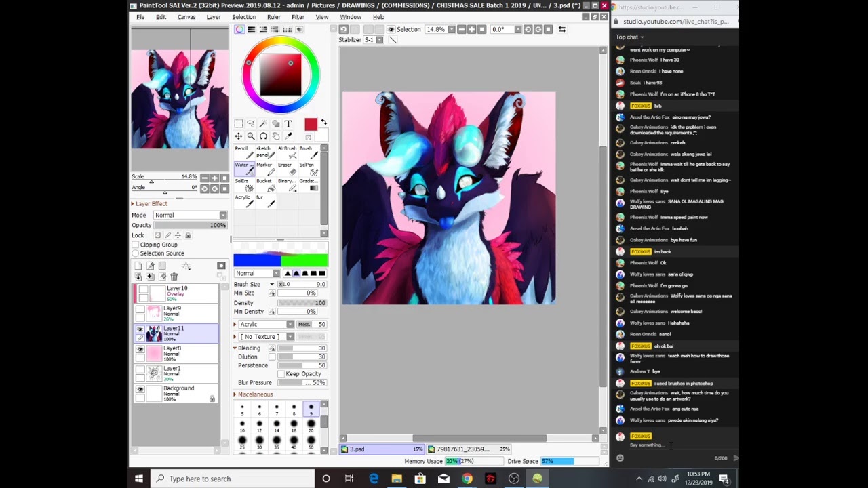
Task: Open the layer Mode dropdown
Action: (190, 215)
